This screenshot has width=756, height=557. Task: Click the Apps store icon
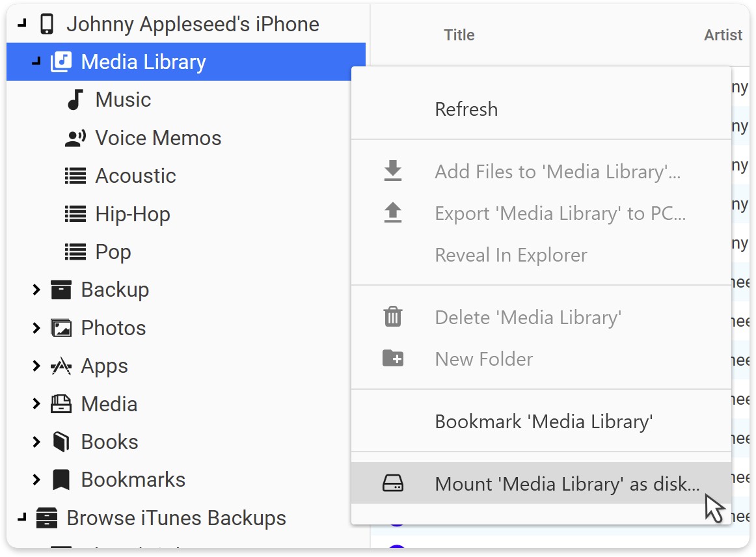(61, 366)
